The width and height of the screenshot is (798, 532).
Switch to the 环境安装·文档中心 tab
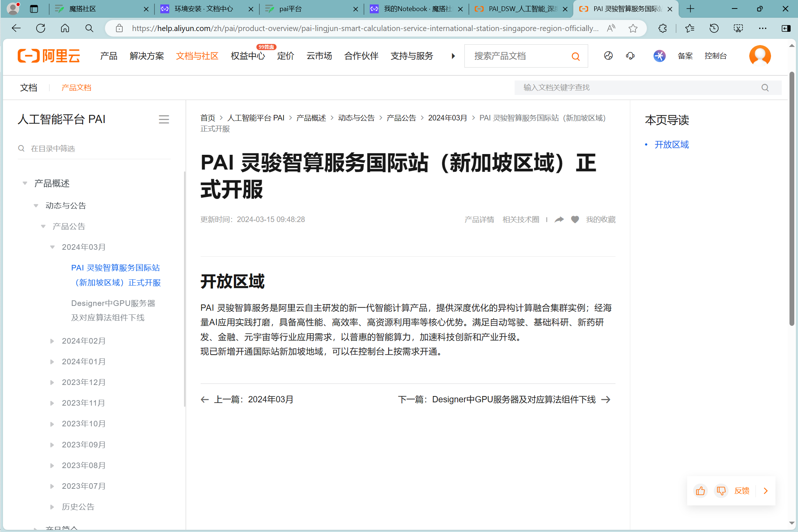pos(207,9)
